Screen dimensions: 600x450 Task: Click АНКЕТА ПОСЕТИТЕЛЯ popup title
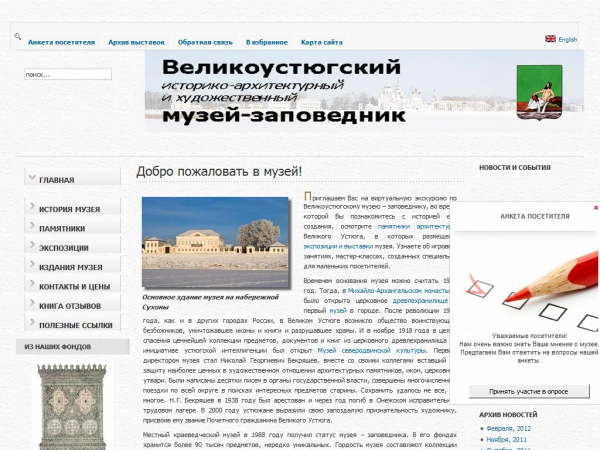pos(535,216)
